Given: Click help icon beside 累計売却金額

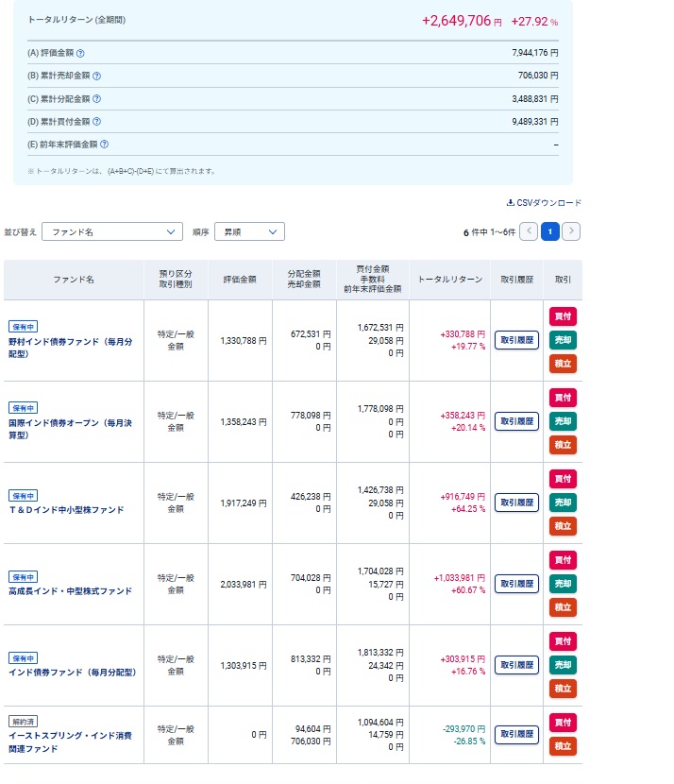Looking at the screenshot, I should tap(96, 77).
